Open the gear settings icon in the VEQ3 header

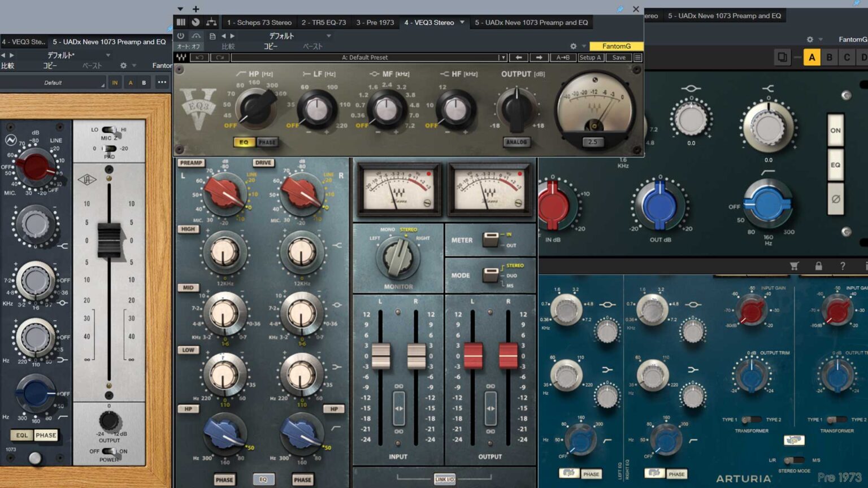pyautogui.click(x=573, y=46)
